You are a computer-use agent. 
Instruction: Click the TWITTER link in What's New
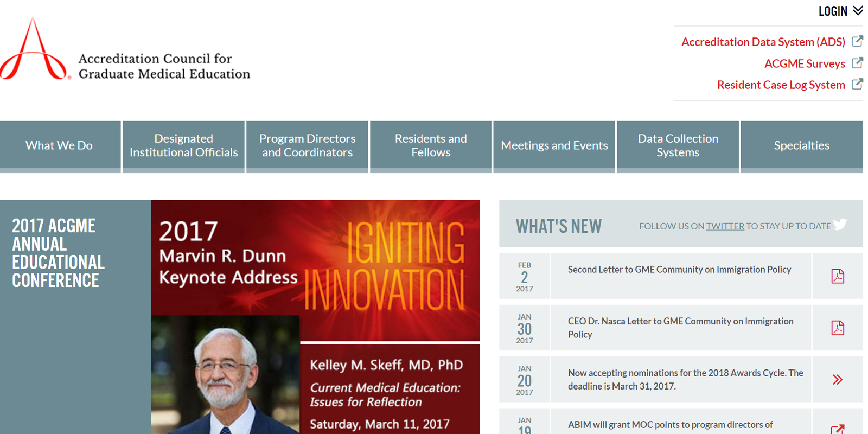725,226
